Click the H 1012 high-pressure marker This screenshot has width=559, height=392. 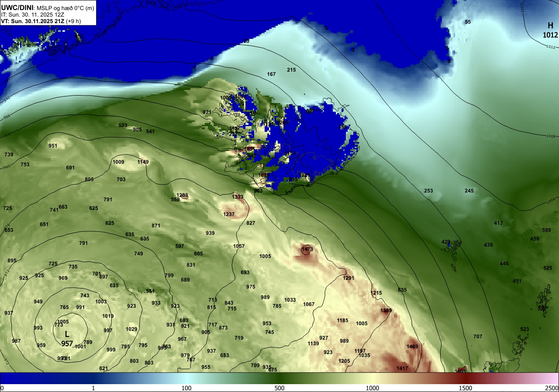pos(550,30)
